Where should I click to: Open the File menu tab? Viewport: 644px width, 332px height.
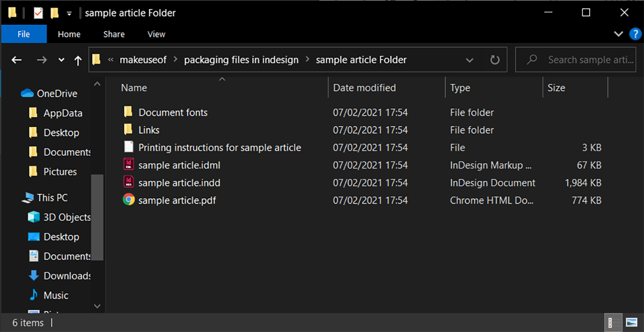[x=24, y=34]
